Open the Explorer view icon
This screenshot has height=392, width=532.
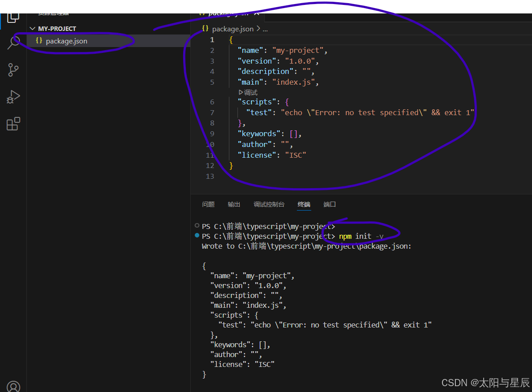pyautogui.click(x=13, y=17)
